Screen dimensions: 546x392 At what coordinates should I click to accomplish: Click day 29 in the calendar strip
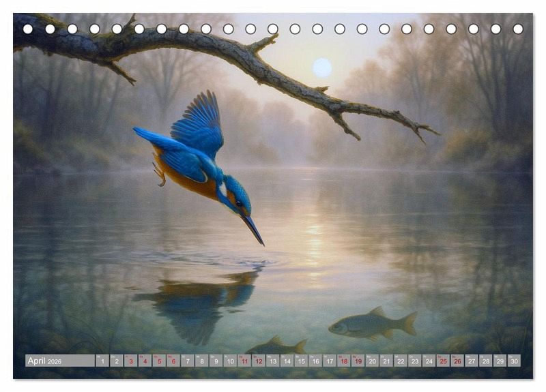point(500,361)
